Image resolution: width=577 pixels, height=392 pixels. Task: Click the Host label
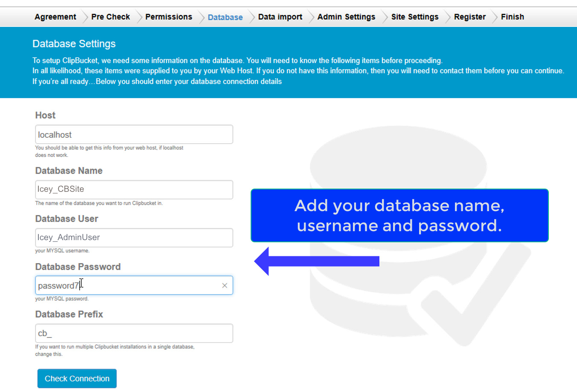[45, 115]
